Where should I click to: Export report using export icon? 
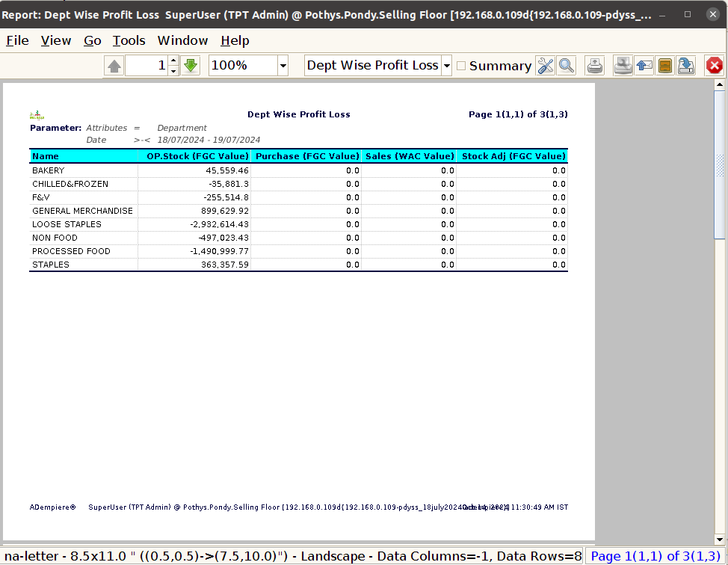pyautogui.click(x=685, y=66)
